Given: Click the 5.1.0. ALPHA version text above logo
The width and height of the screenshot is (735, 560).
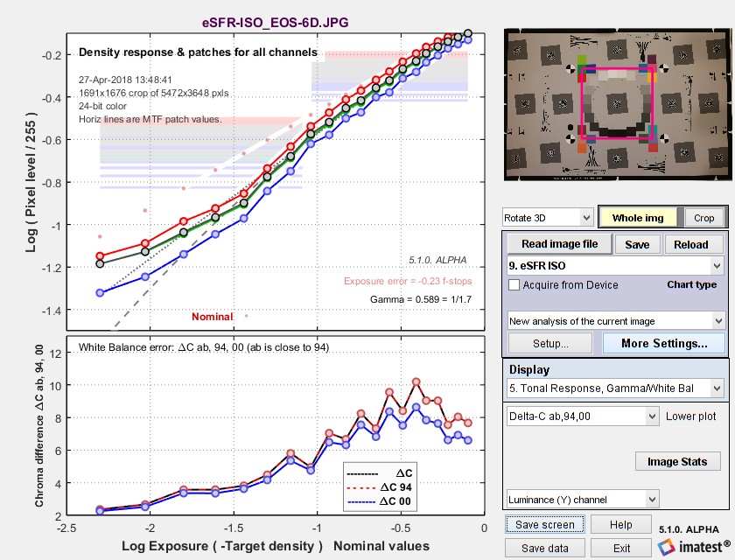Looking at the screenshot, I should pos(689,529).
